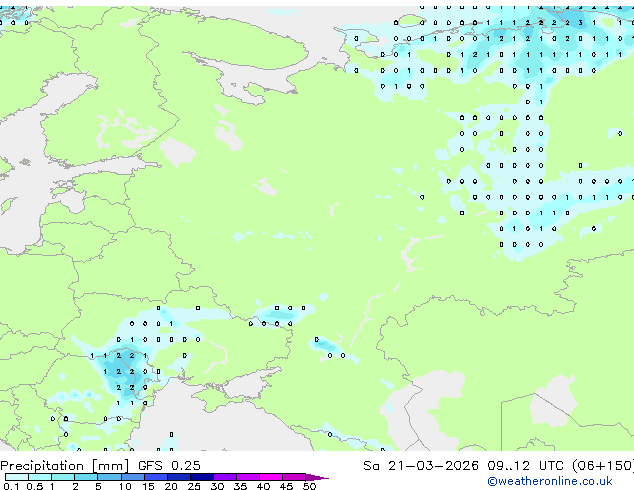This screenshot has width=634, height=490.
Task: Click the 40–45 mm magenta legend swatch
Action: point(271,477)
